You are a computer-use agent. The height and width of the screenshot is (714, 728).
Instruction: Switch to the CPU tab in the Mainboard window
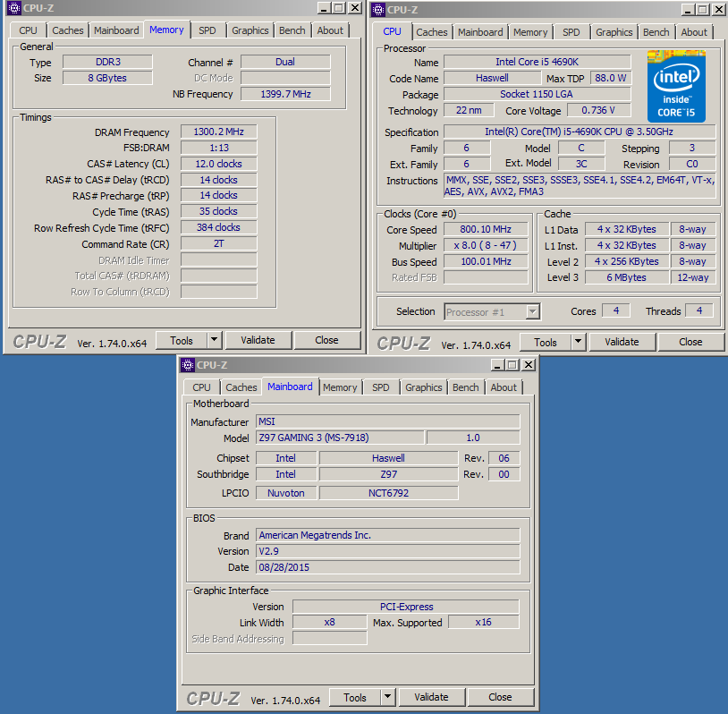(201, 387)
